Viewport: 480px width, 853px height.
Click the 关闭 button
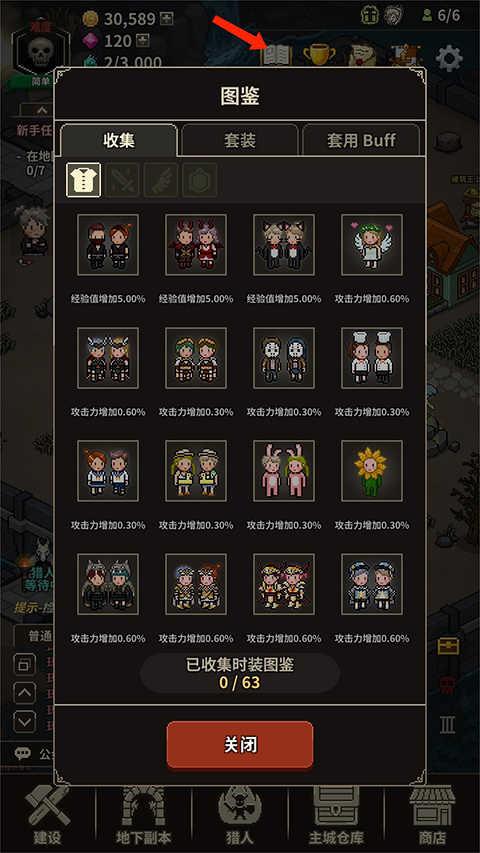(x=240, y=745)
